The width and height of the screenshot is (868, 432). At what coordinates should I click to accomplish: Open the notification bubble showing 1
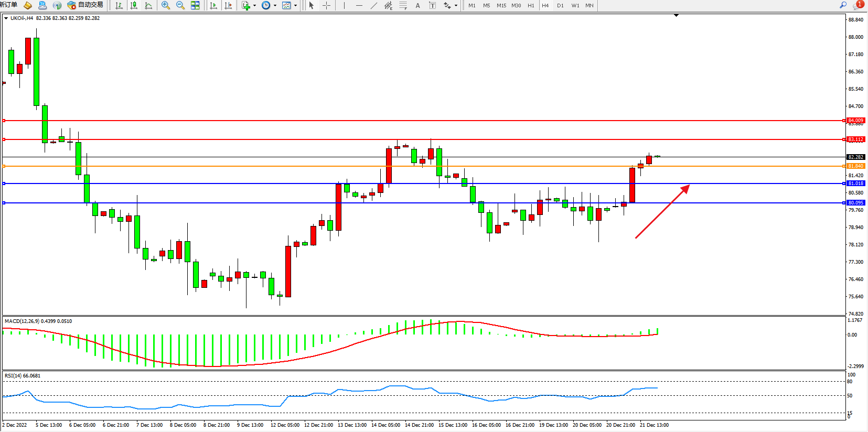coord(859,5)
